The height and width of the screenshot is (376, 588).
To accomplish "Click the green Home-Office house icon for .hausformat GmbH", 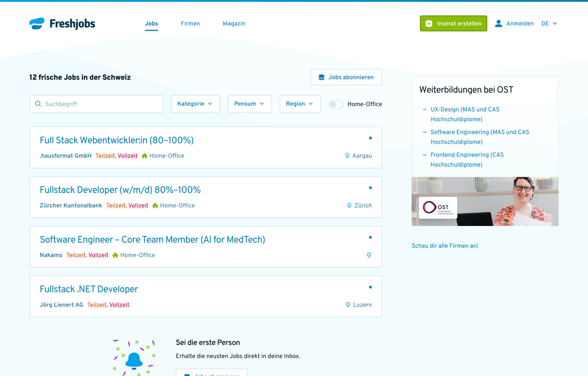I will tap(144, 156).
